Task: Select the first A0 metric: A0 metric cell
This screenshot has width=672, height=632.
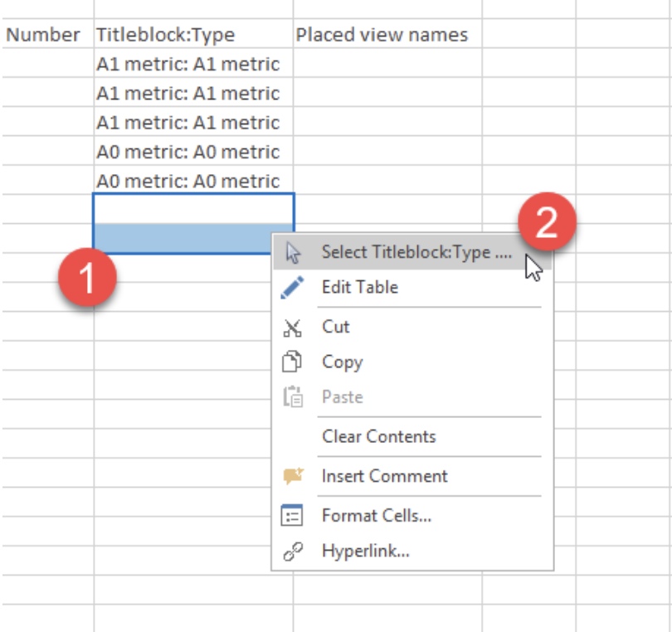Action: (x=193, y=151)
